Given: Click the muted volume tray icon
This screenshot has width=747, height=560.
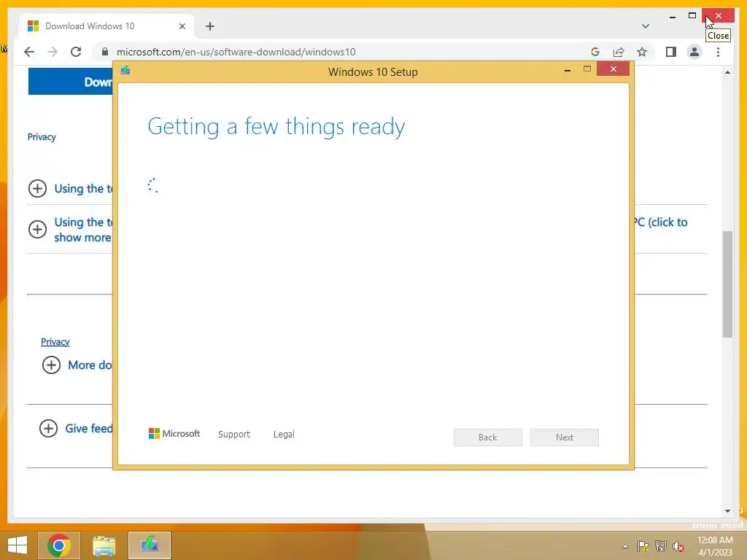Looking at the screenshot, I should (678, 546).
